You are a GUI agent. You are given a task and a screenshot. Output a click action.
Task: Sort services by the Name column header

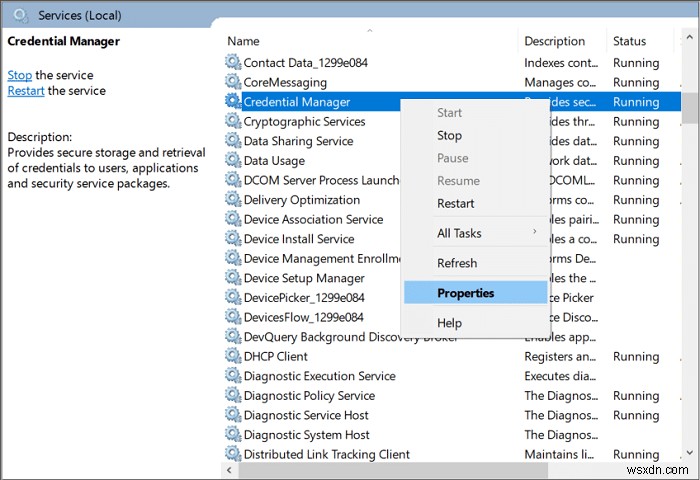243,41
